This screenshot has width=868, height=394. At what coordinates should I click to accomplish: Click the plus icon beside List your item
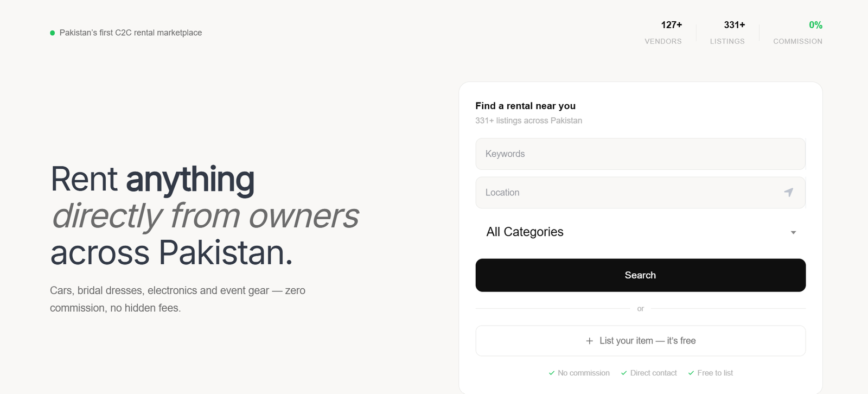[590, 341]
